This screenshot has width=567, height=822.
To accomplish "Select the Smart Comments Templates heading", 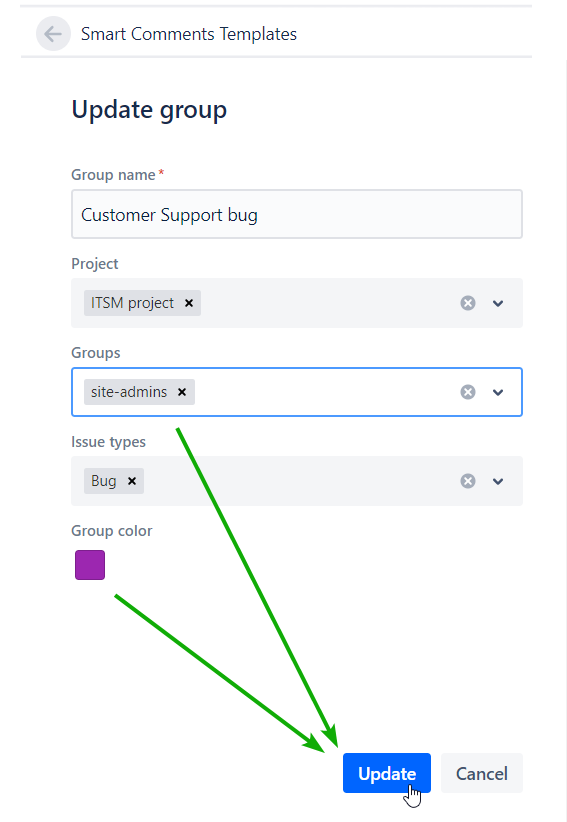I will tap(189, 34).
